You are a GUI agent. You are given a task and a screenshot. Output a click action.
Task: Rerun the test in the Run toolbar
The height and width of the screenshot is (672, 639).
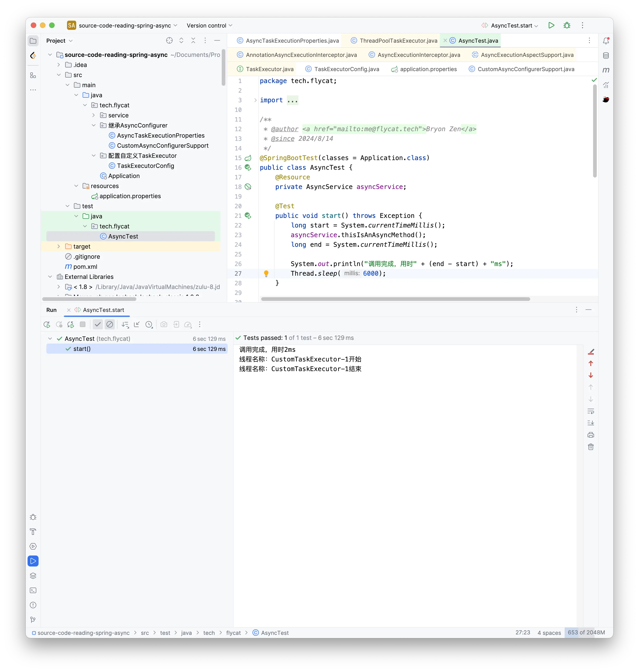click(47, 325)
